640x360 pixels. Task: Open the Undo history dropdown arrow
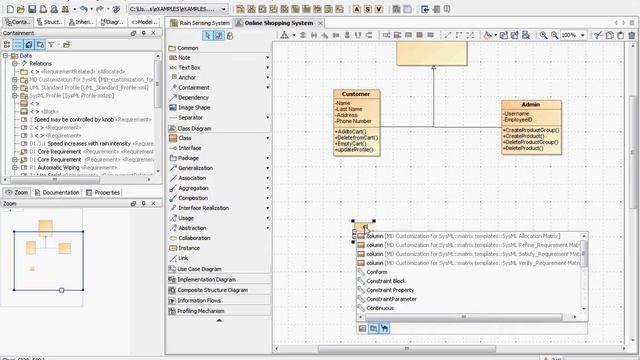tap(91, 9)
